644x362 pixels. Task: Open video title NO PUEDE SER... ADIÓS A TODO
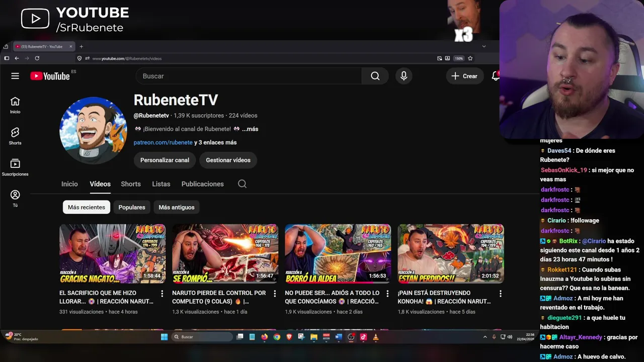(332, 297)
